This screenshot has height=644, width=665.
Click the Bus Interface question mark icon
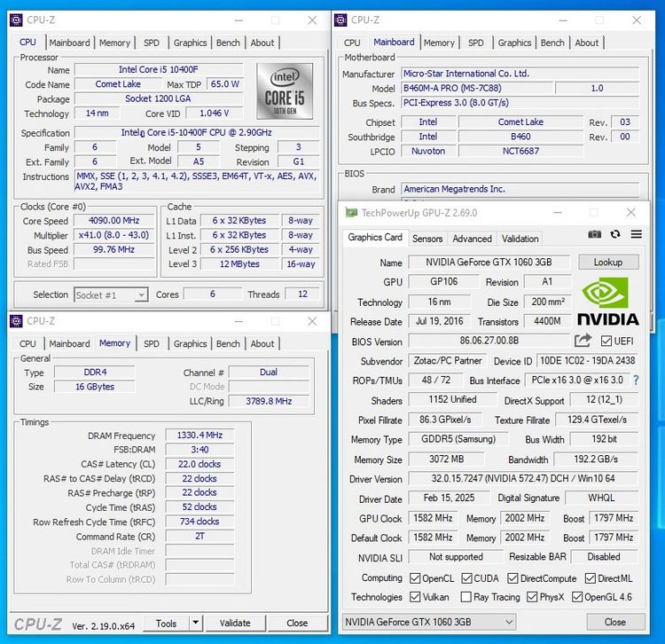[x=636, y=381]
